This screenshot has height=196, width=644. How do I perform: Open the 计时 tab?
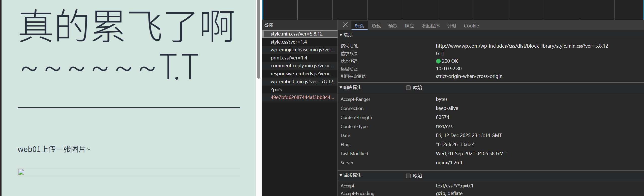pos(452,26)
